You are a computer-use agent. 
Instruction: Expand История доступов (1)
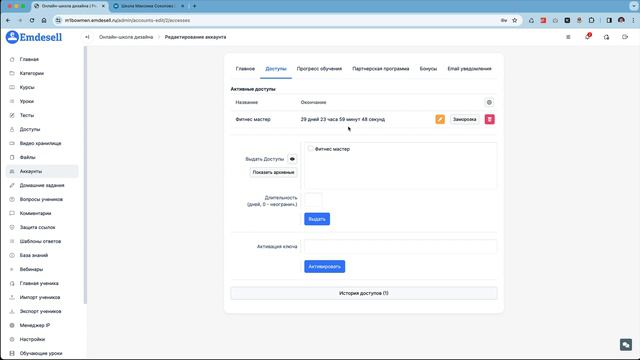point(364,293)
